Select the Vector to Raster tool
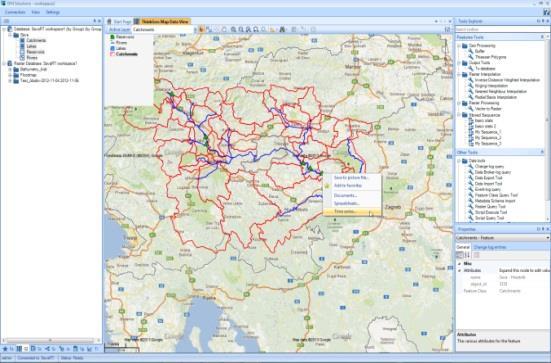This screenshot has width=551, height=363. pos(488,109)
